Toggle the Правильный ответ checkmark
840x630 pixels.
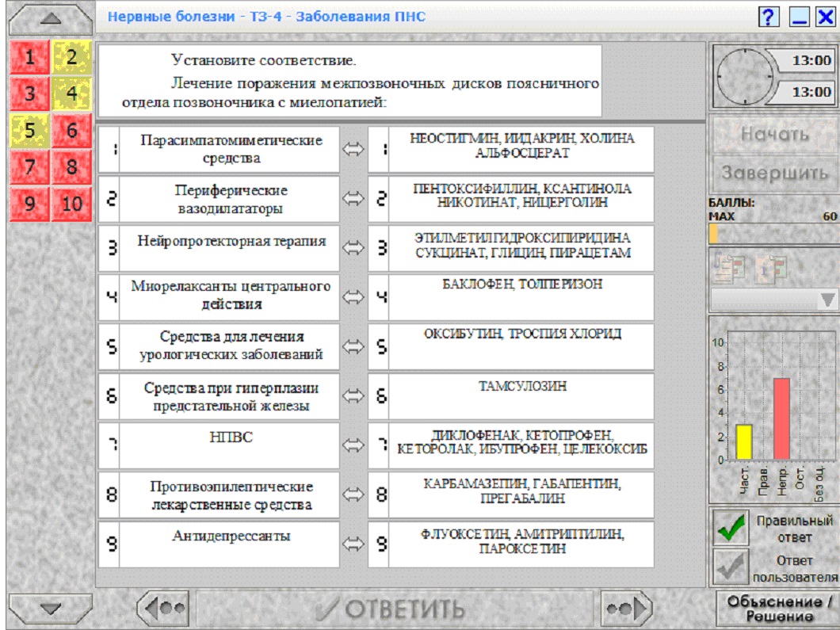[x=730, y=528]
